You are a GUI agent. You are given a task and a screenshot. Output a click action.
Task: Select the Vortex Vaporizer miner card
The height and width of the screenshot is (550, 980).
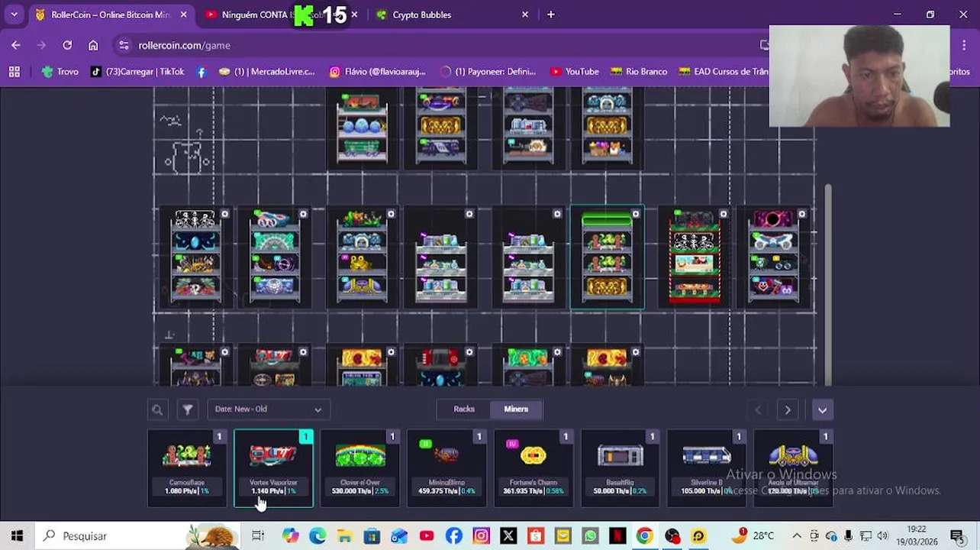[x=273, y=468]
